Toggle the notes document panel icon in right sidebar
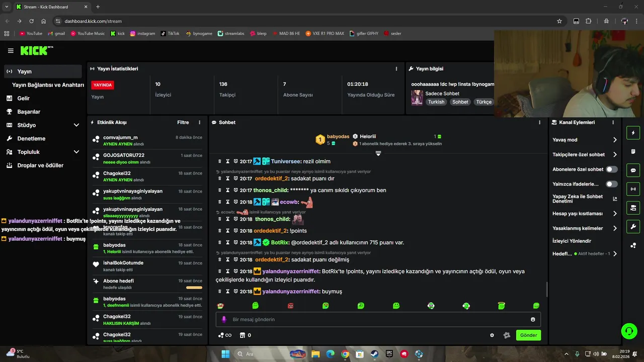The image size is (644, 362). click(x=633, y=152)
